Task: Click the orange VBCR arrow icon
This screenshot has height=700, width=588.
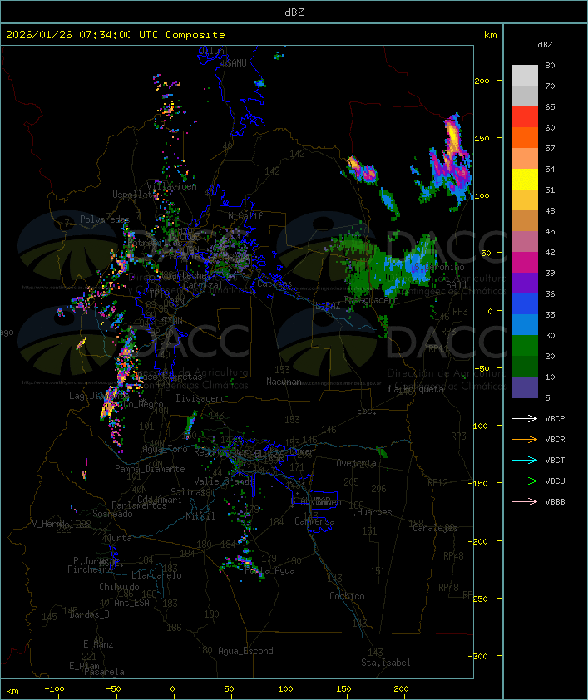Action: coord(526,439)
